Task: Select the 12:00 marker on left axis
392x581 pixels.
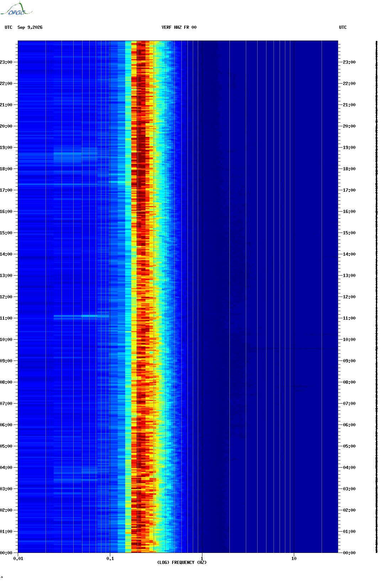Action: point(6,297)
